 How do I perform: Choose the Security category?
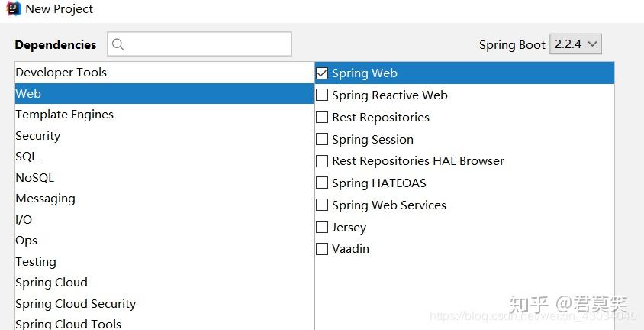37,136
